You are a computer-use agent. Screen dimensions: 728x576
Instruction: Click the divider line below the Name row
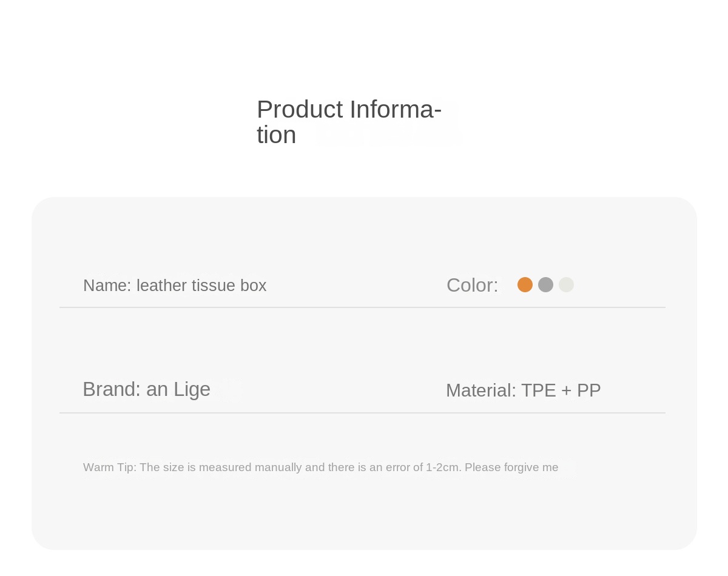point(362,307)
